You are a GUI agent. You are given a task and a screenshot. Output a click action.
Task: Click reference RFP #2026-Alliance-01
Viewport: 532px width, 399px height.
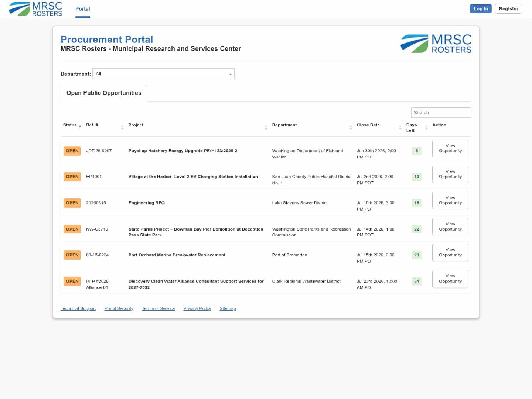pos(98,284)
